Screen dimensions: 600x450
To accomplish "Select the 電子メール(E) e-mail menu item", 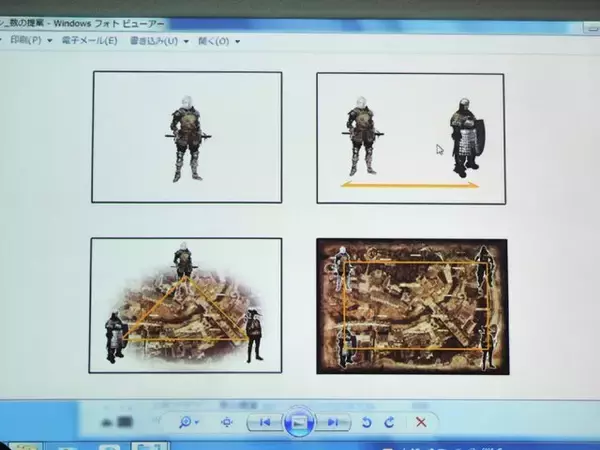I will [90, 41].
